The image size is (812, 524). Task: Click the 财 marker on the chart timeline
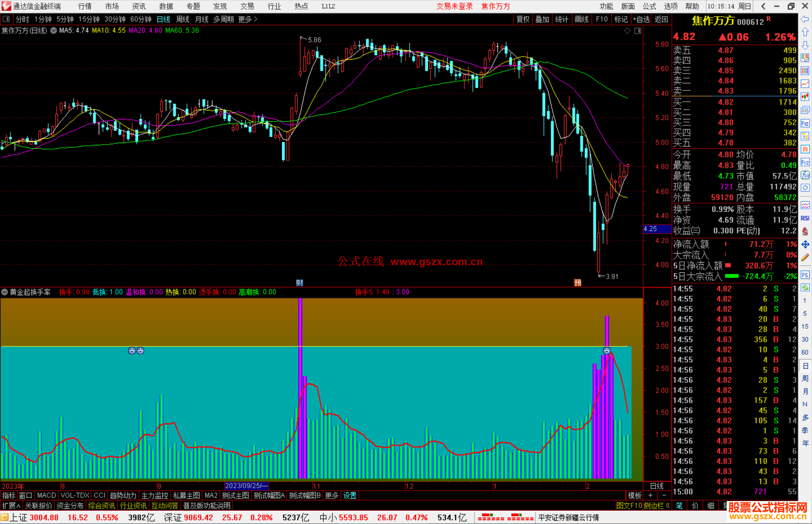point(300,283)
